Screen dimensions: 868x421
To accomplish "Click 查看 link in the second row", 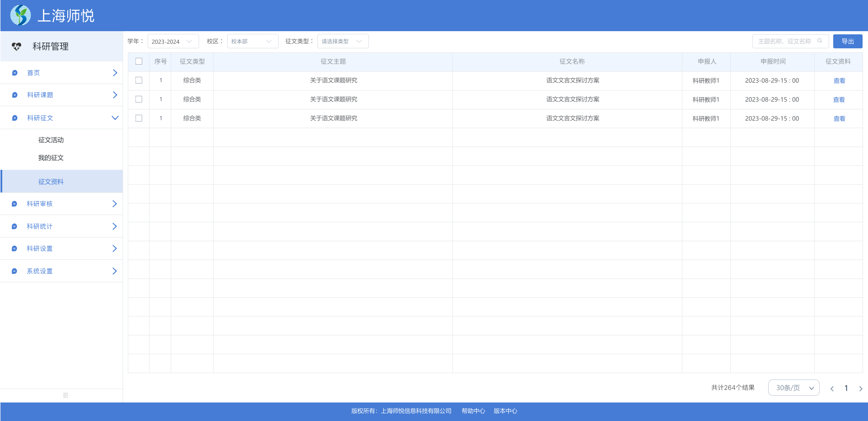I will pyautogui.click(x=839, y=100).
